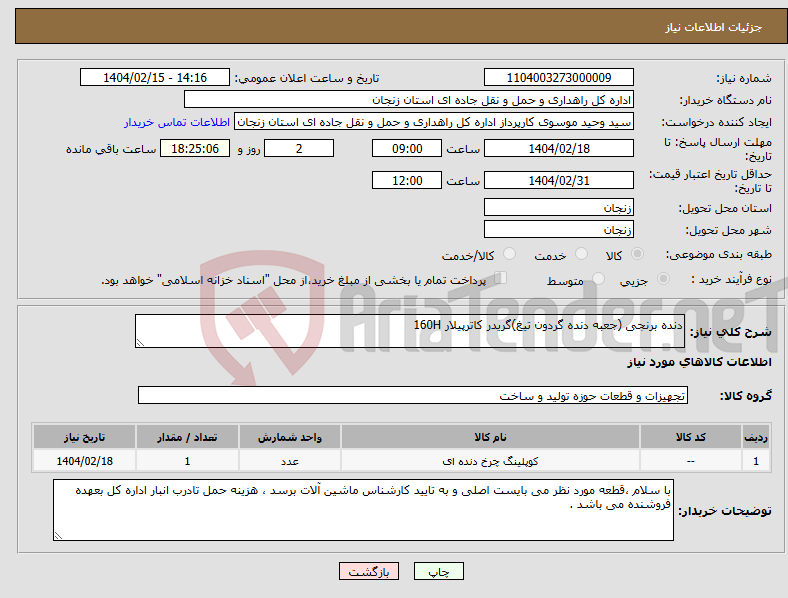788x598 pixels.
Task: Click the remaining days field showing 2
Action: [299, 148]
